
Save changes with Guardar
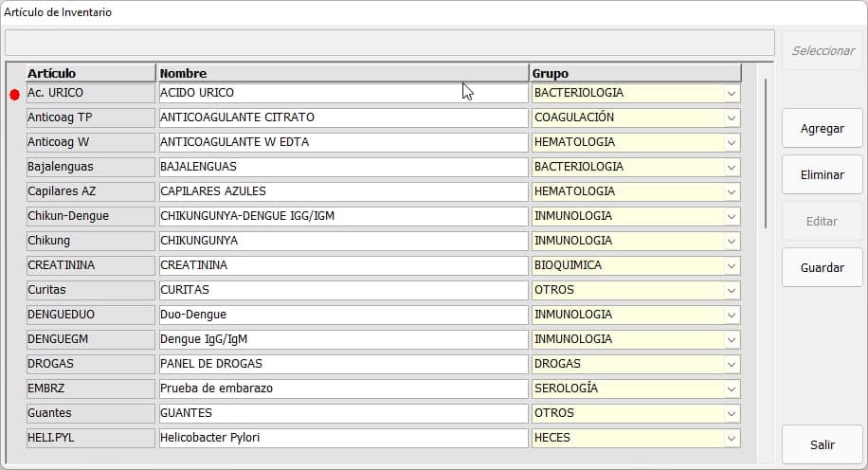tap(823, 267)
